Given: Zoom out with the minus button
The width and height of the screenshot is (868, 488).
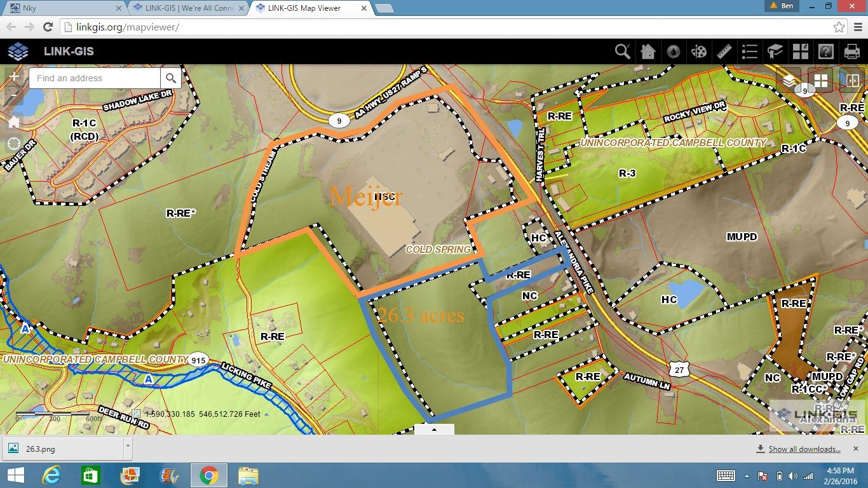Looking at the screenshot, I should pyautogui.click(x=14, y=96).
